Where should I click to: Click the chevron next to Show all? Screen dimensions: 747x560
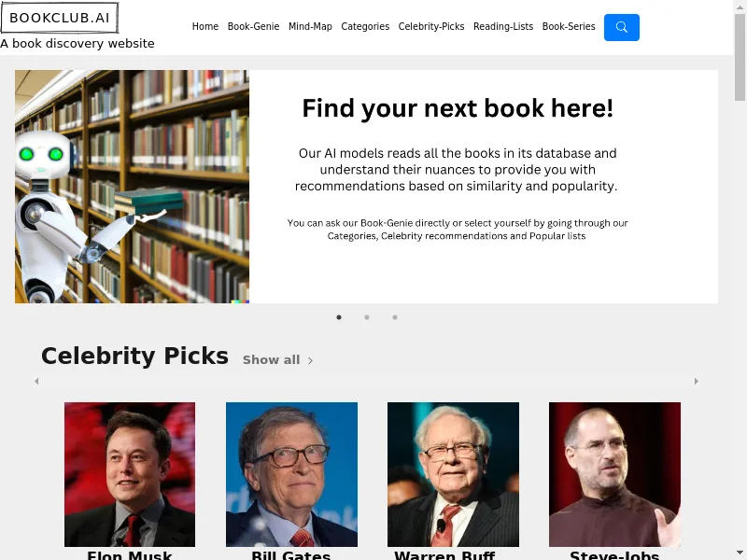coord(310,361)
